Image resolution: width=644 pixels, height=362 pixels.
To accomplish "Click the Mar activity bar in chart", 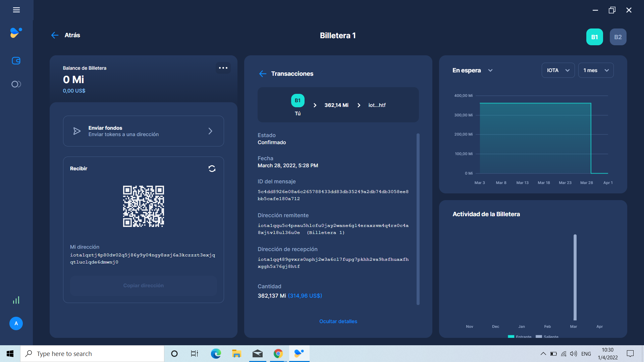I will point(575,278).
